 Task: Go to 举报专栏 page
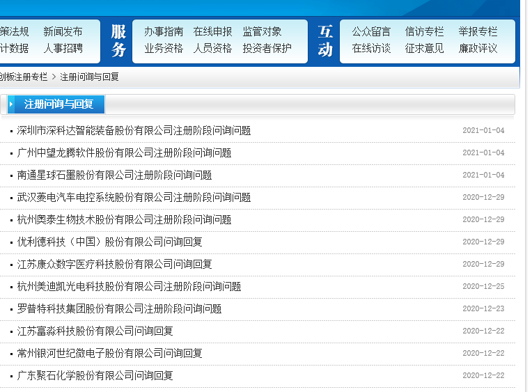[x=478, y=31]
